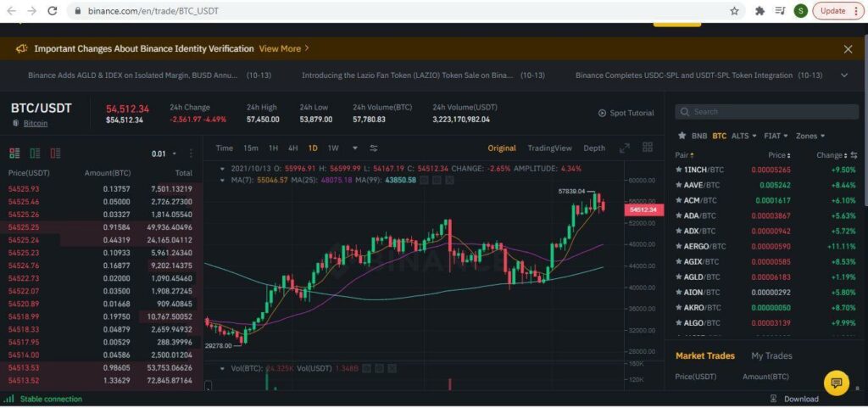Select the combined buy and sell order book view
The width and height of the screenshot is (868, 408).
14,154
